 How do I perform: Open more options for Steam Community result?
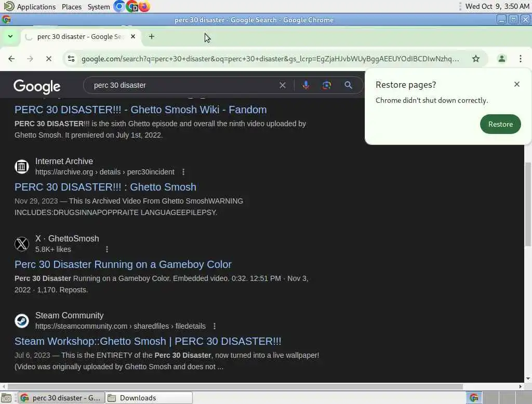coord(215,326)
